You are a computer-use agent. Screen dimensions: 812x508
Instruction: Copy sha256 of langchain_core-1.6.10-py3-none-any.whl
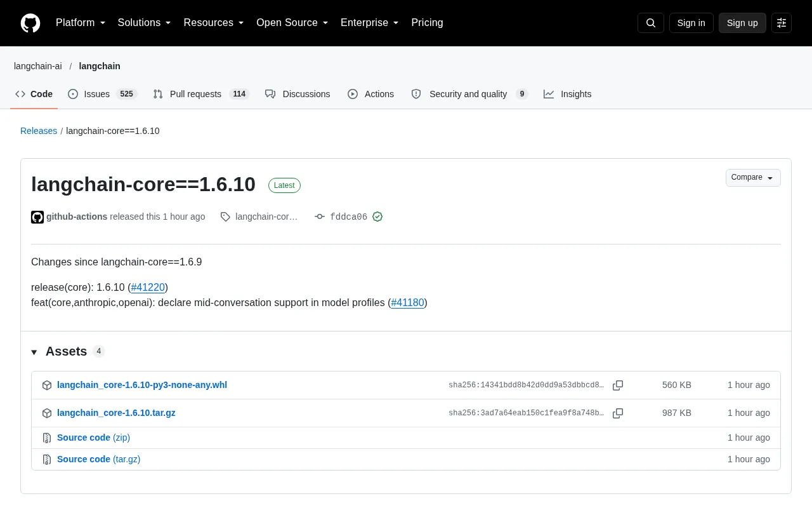tap(618, 385)
